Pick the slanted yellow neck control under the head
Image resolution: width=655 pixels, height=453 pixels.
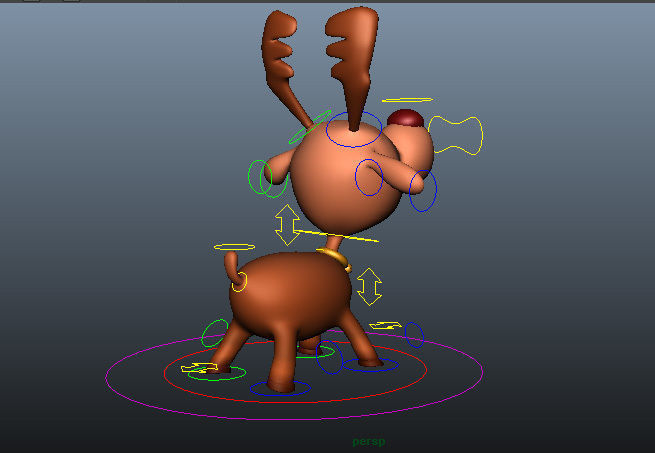[x=337, y=236]
